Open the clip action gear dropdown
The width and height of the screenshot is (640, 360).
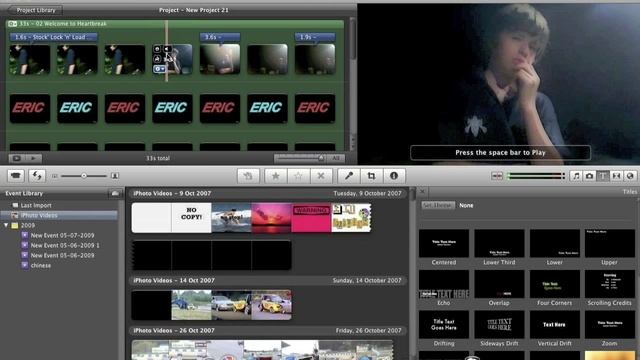coord(159,69)
